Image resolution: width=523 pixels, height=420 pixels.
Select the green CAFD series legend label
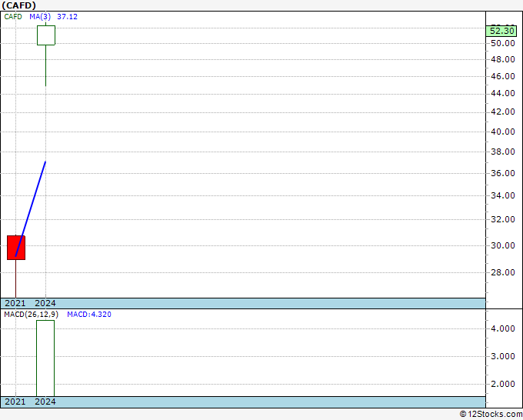13,16
